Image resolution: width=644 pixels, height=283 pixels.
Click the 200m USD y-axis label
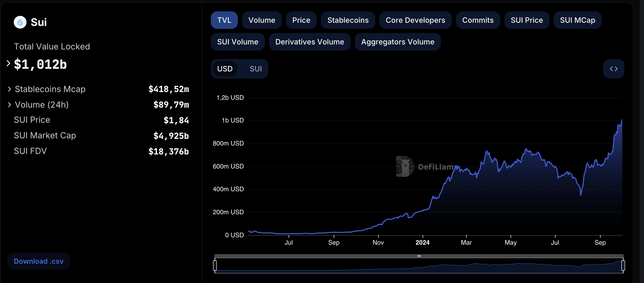point(228,212)
